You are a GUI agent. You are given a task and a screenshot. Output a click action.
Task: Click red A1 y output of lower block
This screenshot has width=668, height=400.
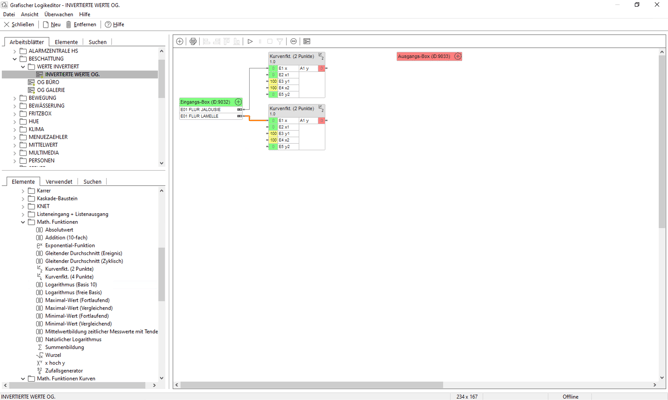coord(322,121)
